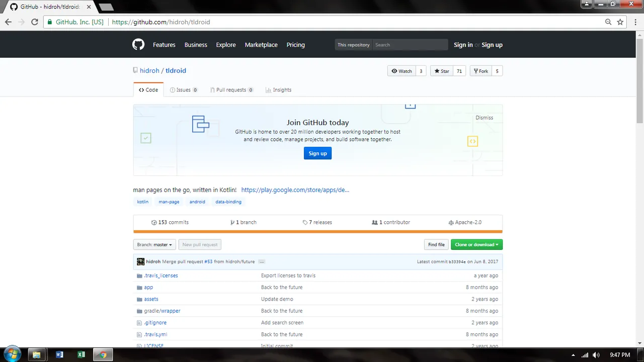644x362 pixels.
Task: Click the GitHub search input field
Action: pyautogui.click(x=410, y=45)
